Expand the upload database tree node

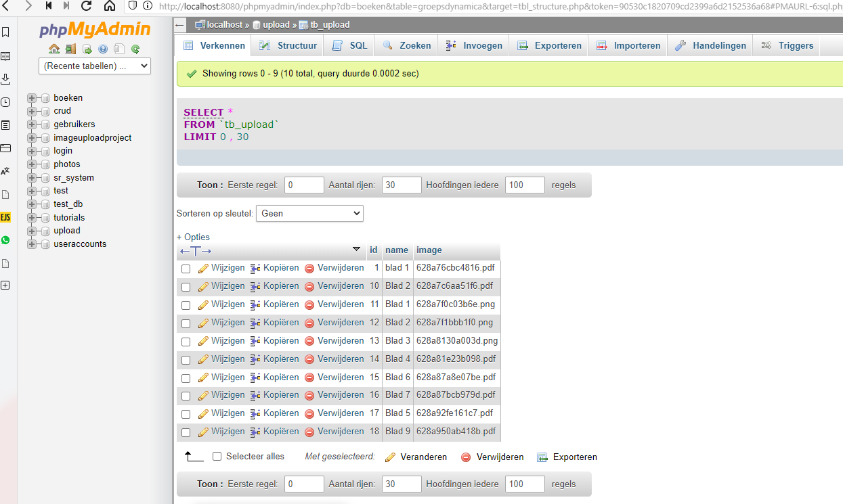point(31,231)
